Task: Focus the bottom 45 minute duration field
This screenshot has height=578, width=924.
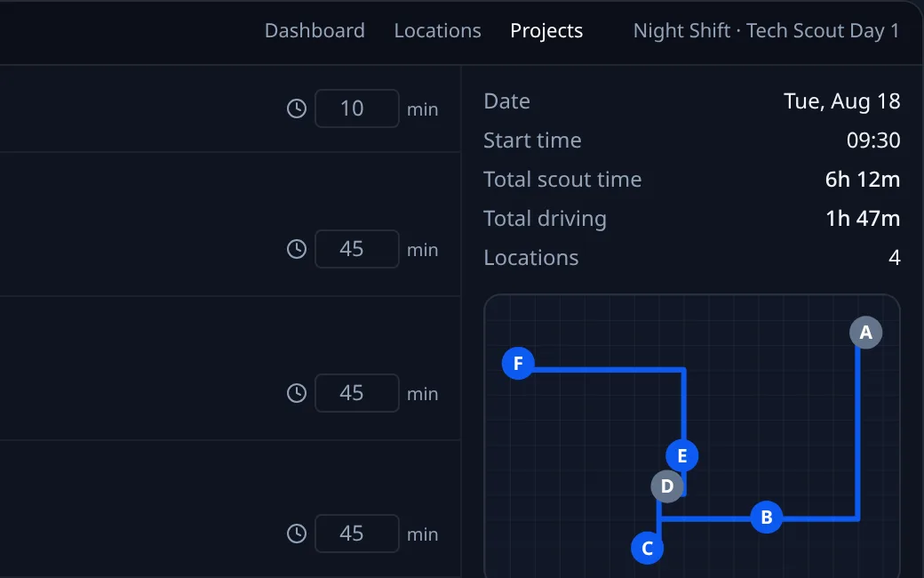Action: point(357,534)
